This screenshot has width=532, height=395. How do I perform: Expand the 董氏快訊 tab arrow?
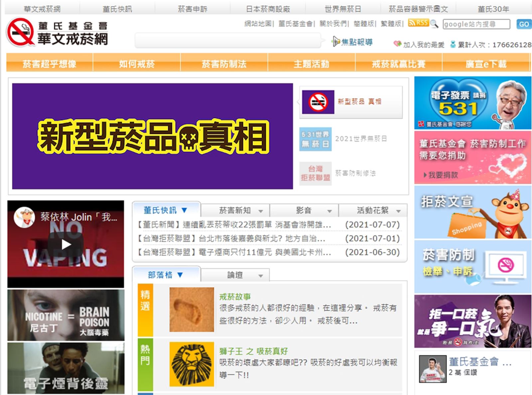(x=184, y=210)
